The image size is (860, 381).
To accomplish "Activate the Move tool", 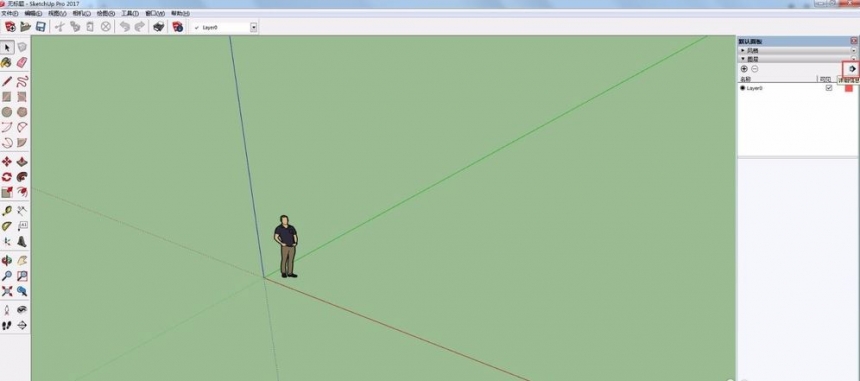I will [x=7, y=162].
